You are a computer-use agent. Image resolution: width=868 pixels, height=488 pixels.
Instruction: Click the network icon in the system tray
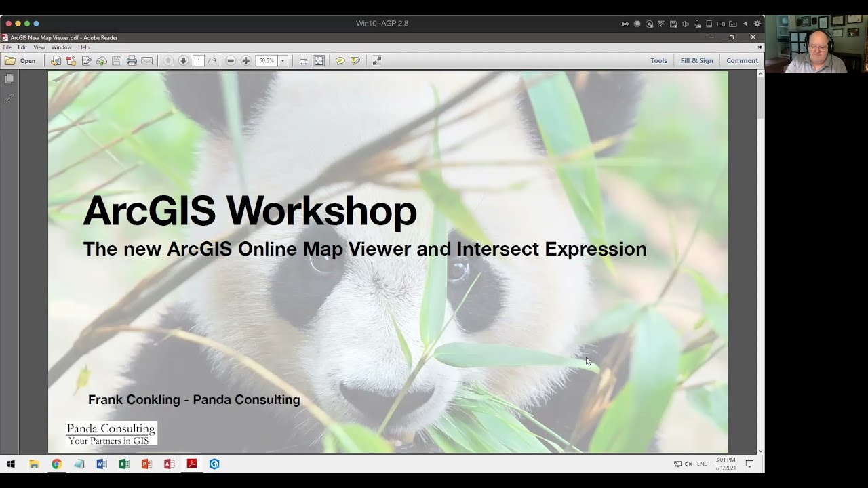(x=677, y=464)
